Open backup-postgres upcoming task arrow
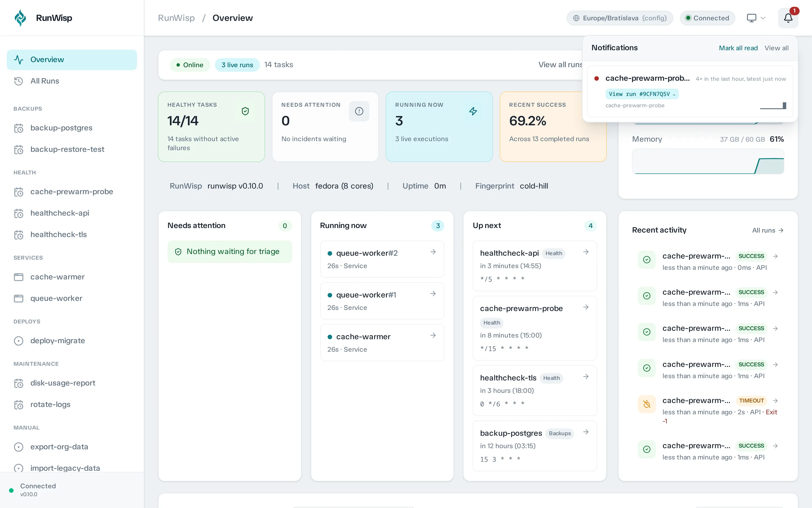812x508 pixels. (586, 432)
